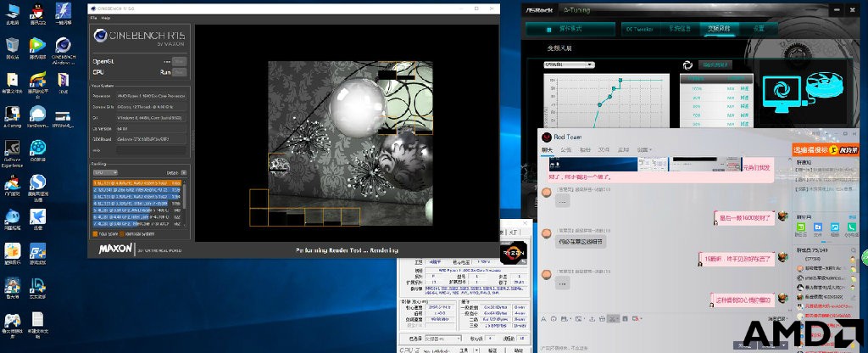Select the top orange-highlighted Cinebench ranking row

click(x=136, y=182)
